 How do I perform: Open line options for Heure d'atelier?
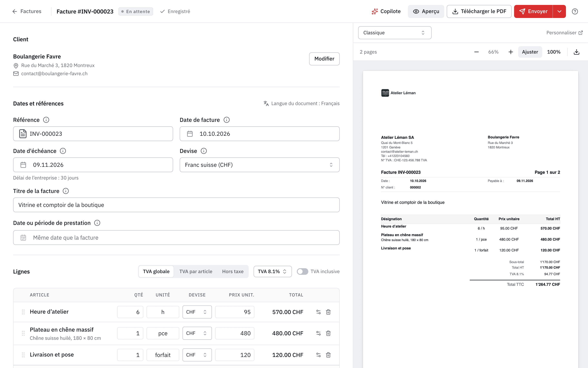(318, 312)
